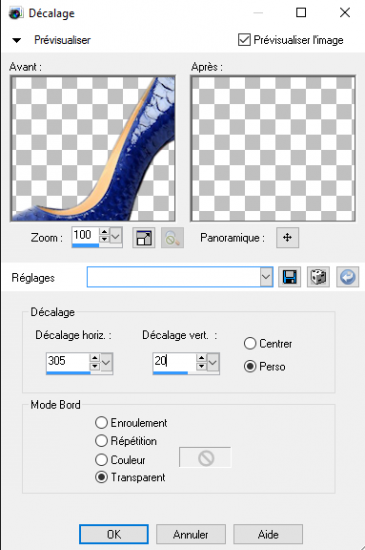Click in the Décalage vert. 20 field
365x550 pixels.
[175, 361]
